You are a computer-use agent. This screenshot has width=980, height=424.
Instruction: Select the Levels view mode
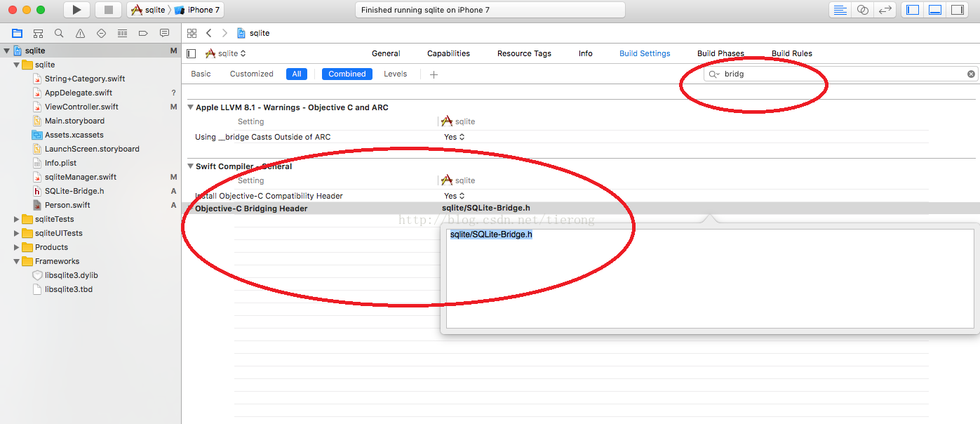395,74
